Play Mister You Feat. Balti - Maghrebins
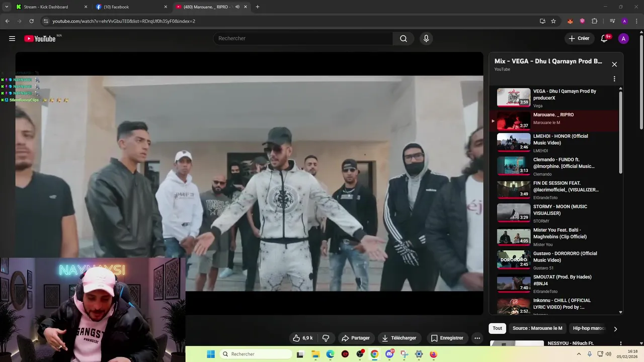 (553, 237)
